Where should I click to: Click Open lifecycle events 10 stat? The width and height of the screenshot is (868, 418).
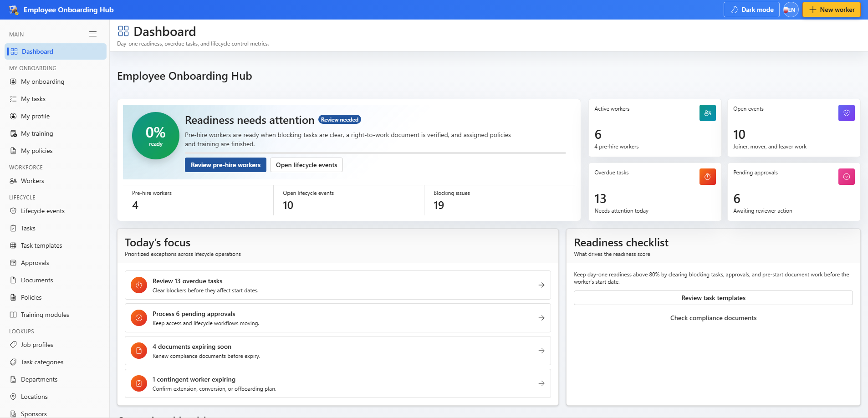[x=349, y=200]
